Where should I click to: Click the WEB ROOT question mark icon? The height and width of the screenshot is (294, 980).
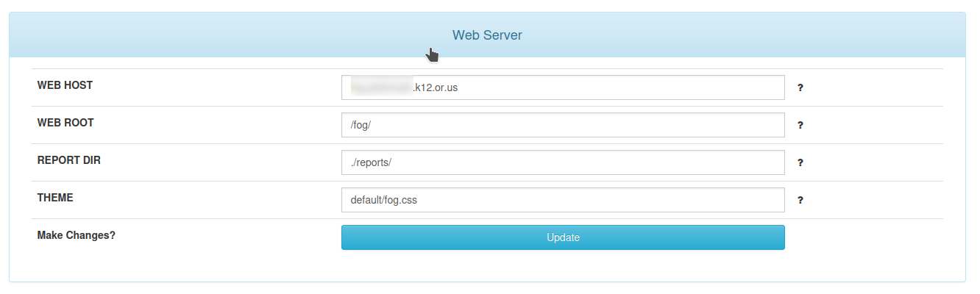[800, 125]
